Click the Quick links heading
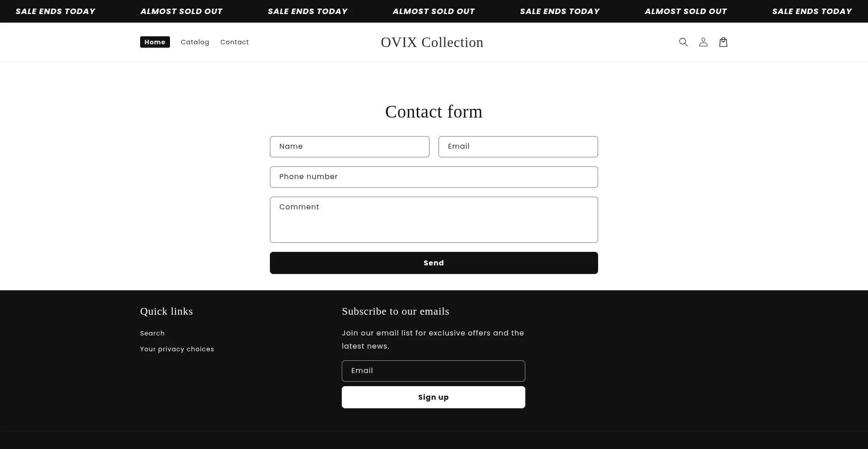This screenshot has width=868, height=449. click(166, 311)
